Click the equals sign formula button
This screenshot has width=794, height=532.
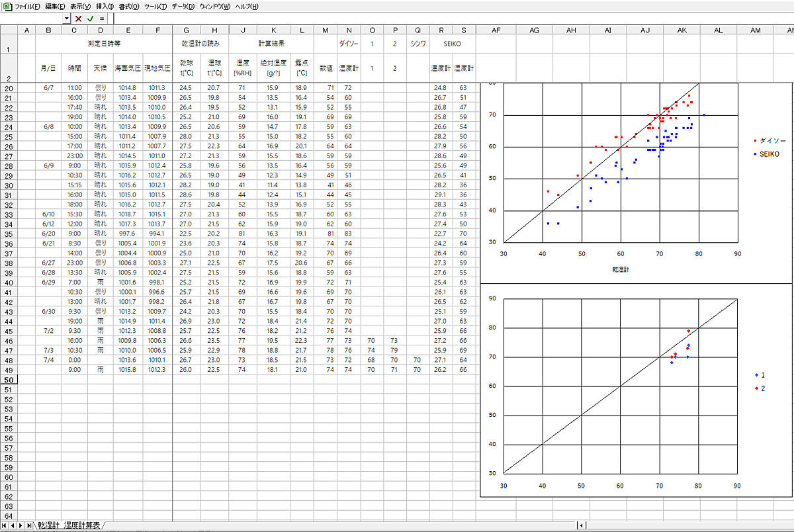coord(102,19)
